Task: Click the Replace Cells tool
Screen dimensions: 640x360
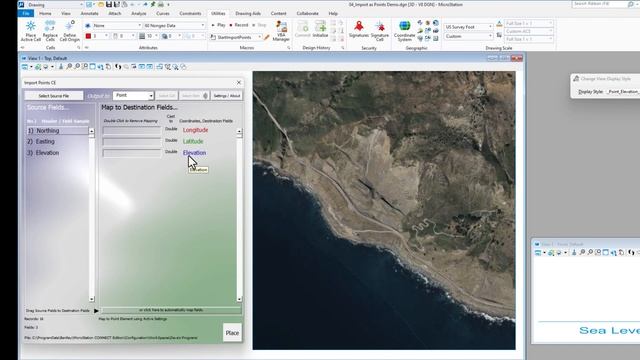Action: [x=50, y=31]
